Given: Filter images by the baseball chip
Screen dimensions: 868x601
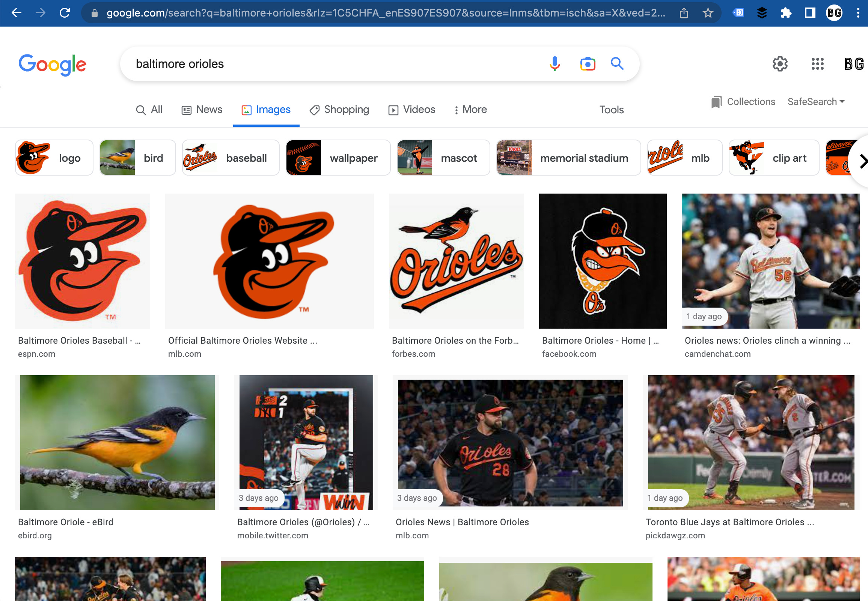Looking at the screenshot, I should point(231,158).
